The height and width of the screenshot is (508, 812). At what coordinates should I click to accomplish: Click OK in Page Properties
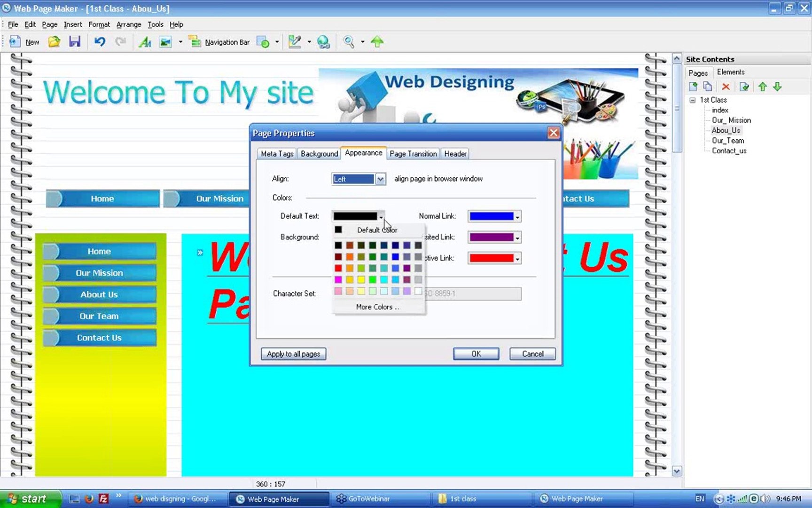pos(476,354)
